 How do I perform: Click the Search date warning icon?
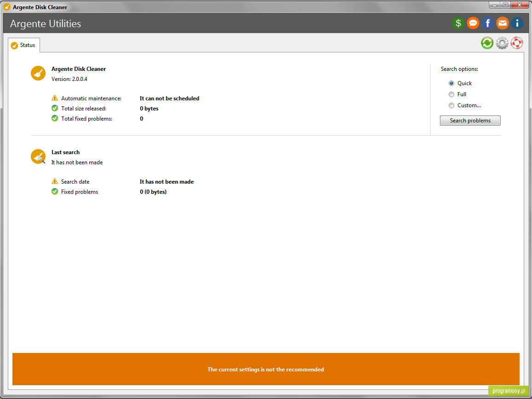click(x=55, y=181)
